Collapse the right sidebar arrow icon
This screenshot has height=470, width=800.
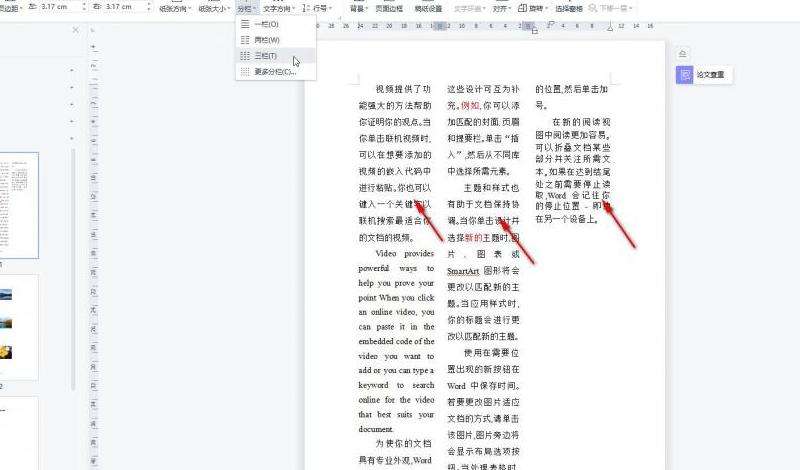(x=683, y=53)
